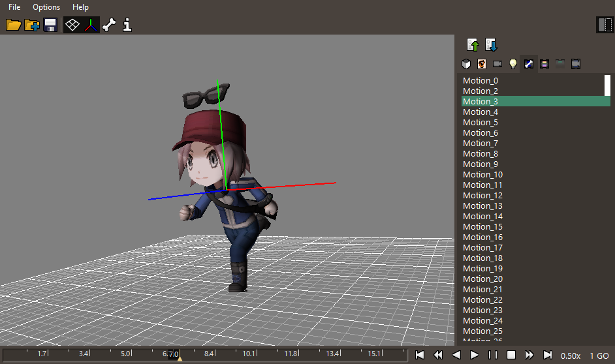Click the 0.50x playback speed label
Image resolution: width=615 pixels, height=364 pixels.
(x=571, y=356)
